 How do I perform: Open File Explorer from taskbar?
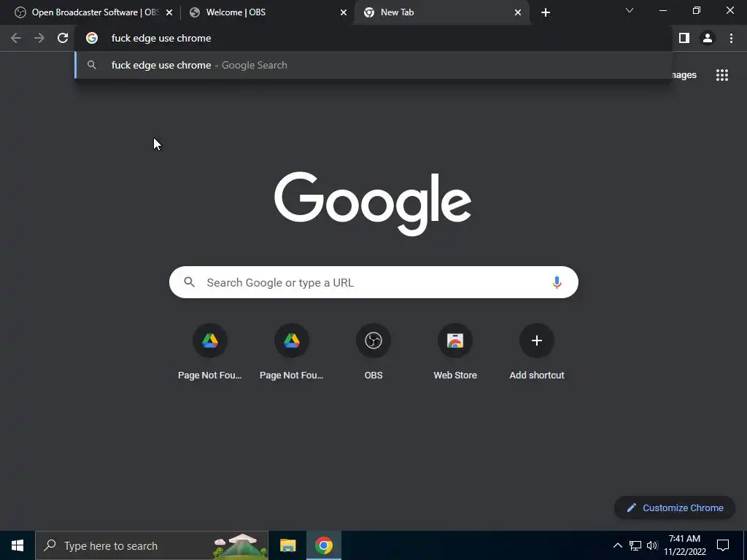click(287, 545)
